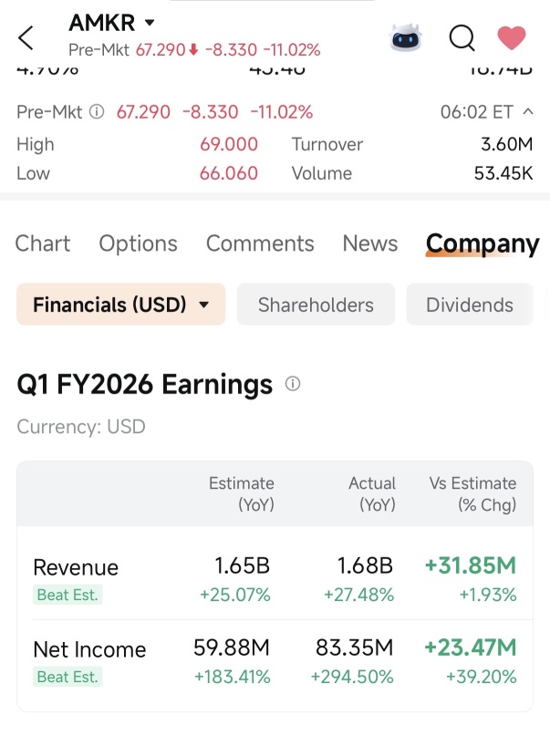Screen dimensions: 550x756
Task: Switch to the Chart tab
Action: [43, 243]
